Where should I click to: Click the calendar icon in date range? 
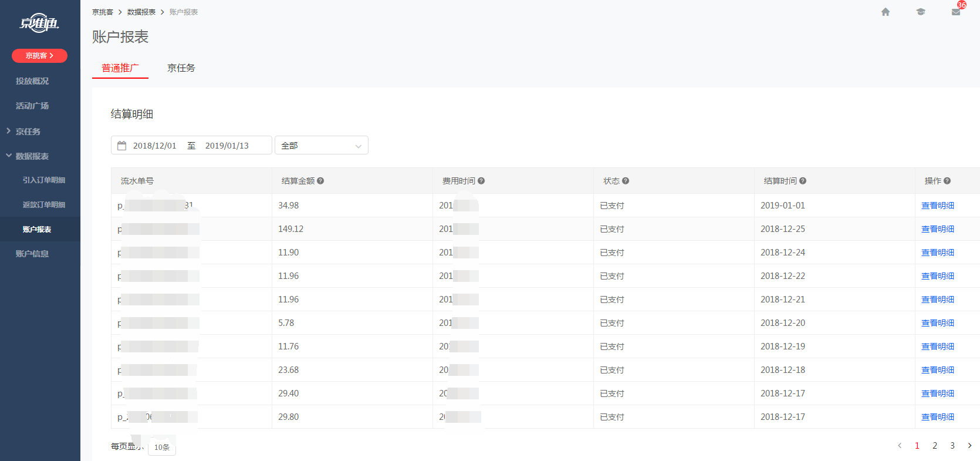(122, 146)
